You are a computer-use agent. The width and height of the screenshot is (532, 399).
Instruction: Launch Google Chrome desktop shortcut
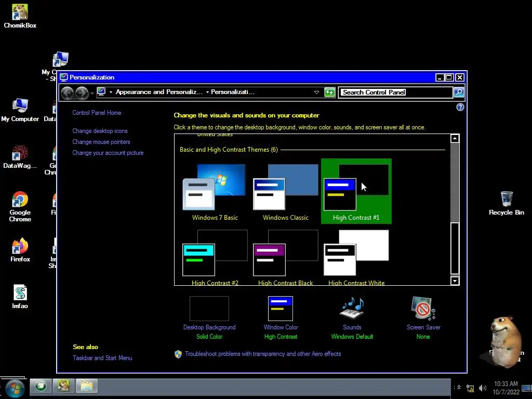coord(20,206)
